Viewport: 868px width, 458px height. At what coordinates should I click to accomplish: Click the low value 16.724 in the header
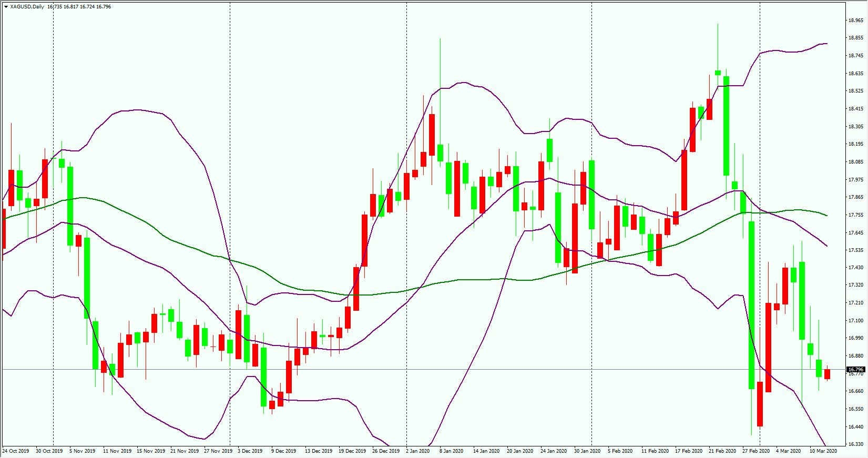coord(87,7)
